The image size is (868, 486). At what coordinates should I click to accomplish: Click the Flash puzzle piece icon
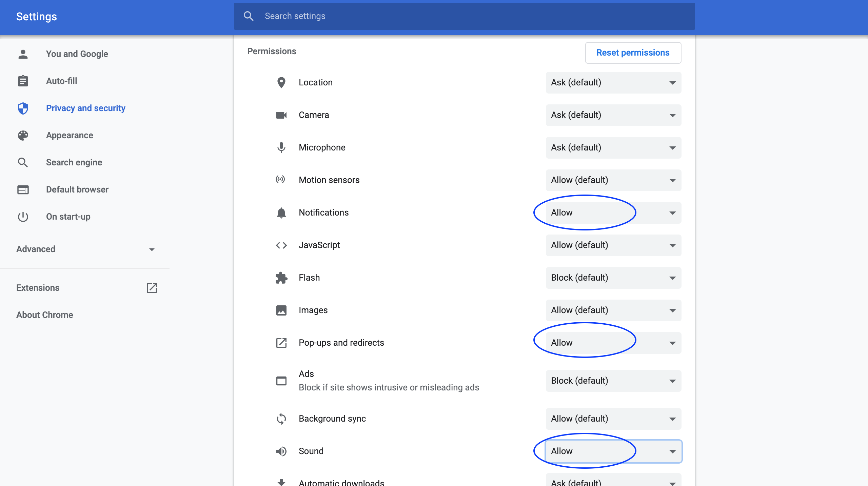tap(281, 278)
